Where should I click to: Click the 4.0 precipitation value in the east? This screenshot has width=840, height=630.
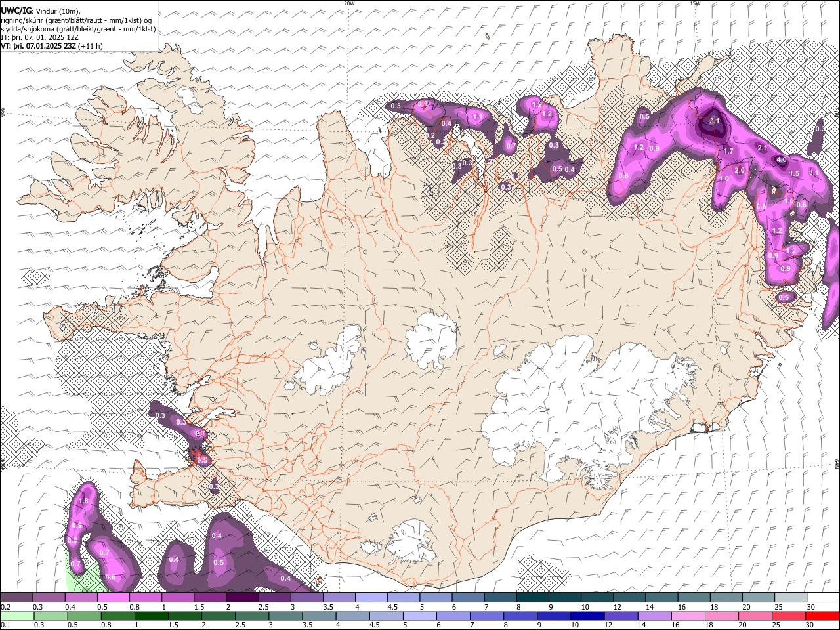click(x=781, y=160)
